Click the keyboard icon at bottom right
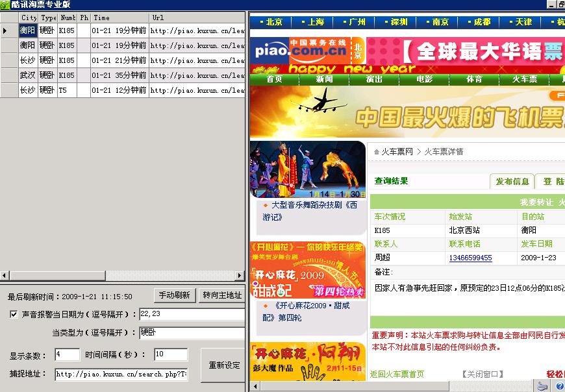 pos(542,387)
